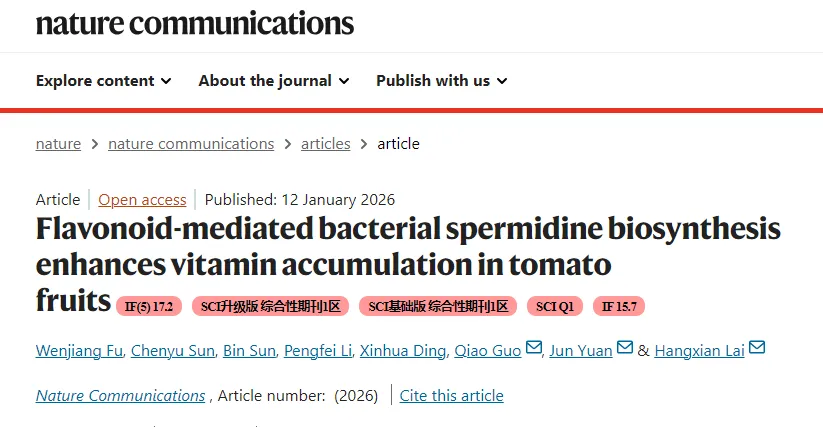Click the envelope icon beside Qiao Guo
The image size is (823, 427).
(533, 348)
